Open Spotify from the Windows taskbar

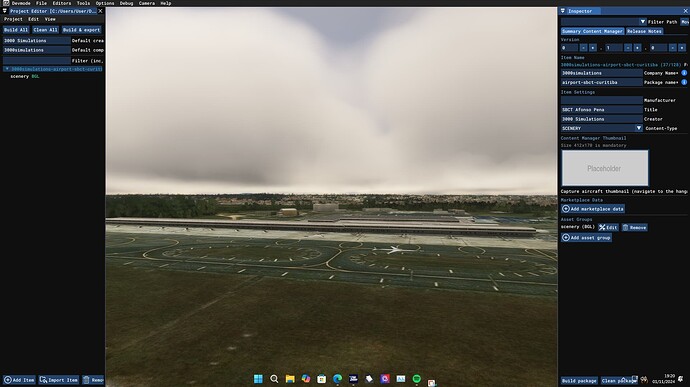coord(416,379)
